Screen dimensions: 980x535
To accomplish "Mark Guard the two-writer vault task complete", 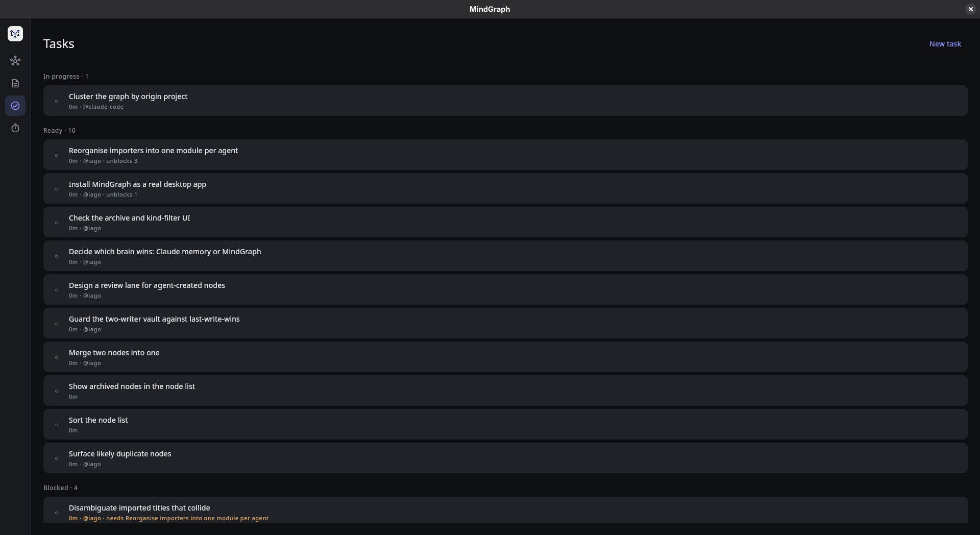I will pos(57,324).
